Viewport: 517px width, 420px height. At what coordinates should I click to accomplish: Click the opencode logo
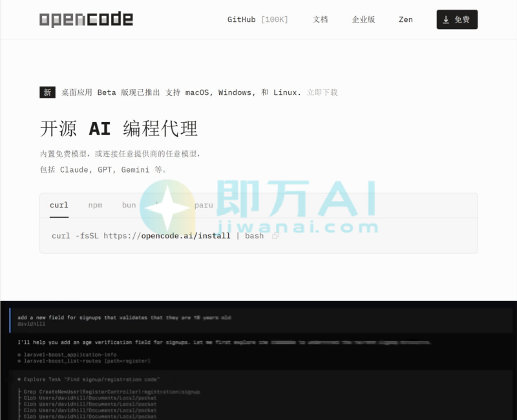86,19
